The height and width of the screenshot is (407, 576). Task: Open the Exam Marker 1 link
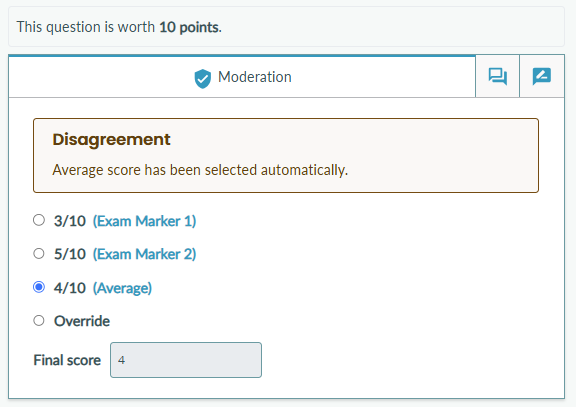point(144,221)
